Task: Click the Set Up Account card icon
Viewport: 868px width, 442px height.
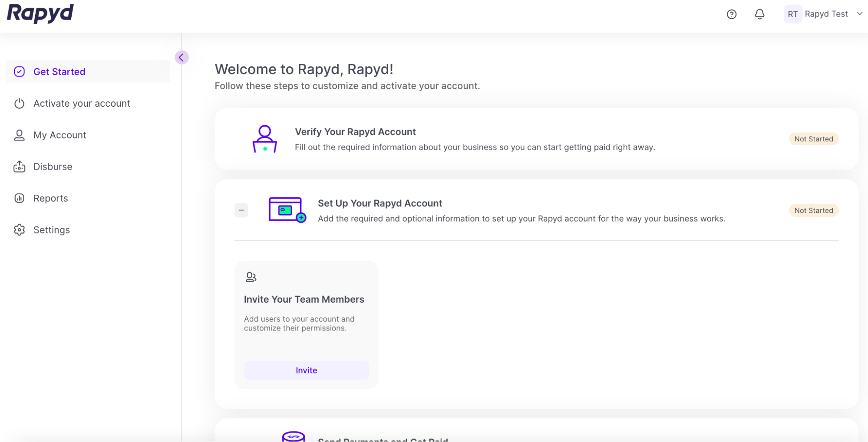Action: point(287,210)
